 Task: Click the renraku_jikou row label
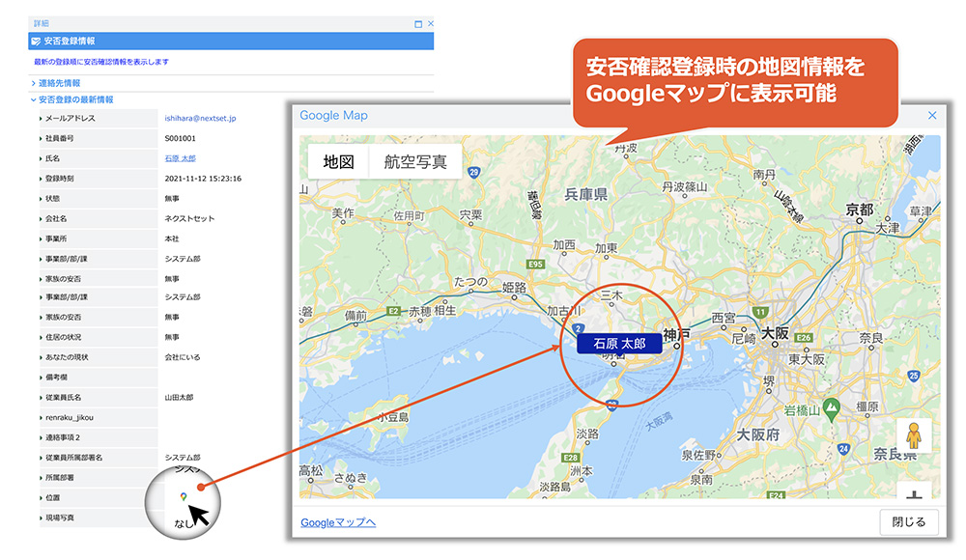tap(69, 418)
